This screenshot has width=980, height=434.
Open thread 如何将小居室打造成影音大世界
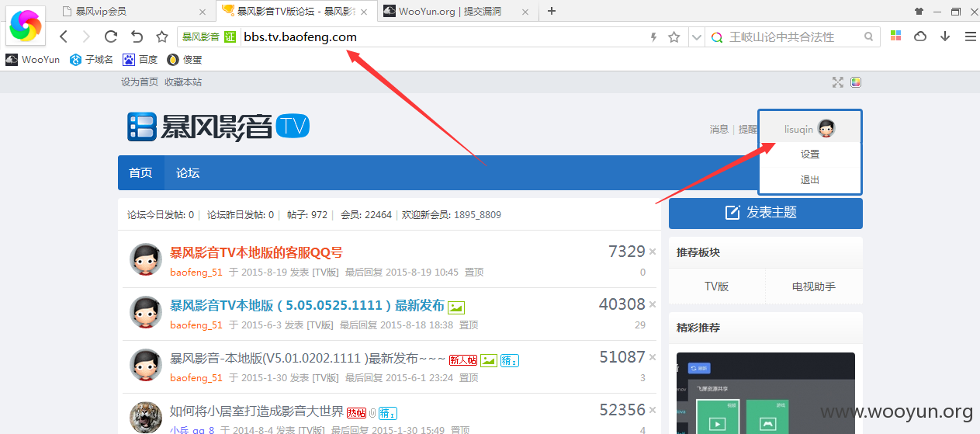pyautogui.click(x=256, y=411)
